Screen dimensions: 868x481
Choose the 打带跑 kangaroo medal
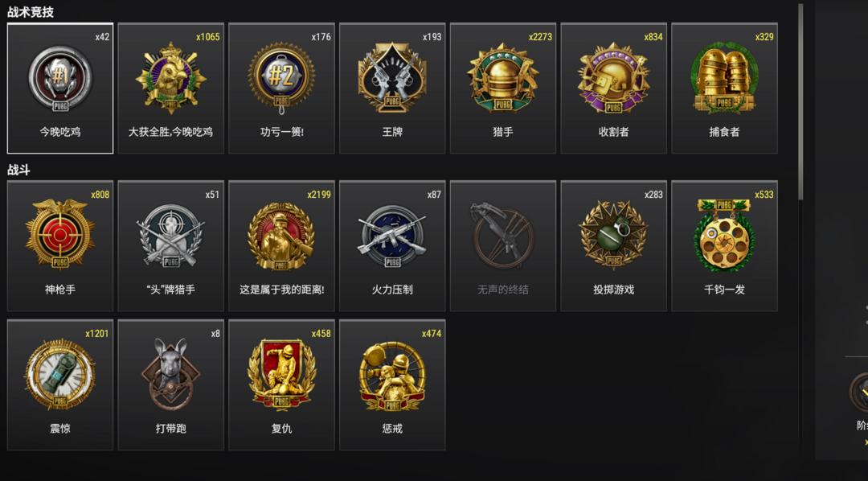[171, 384]
